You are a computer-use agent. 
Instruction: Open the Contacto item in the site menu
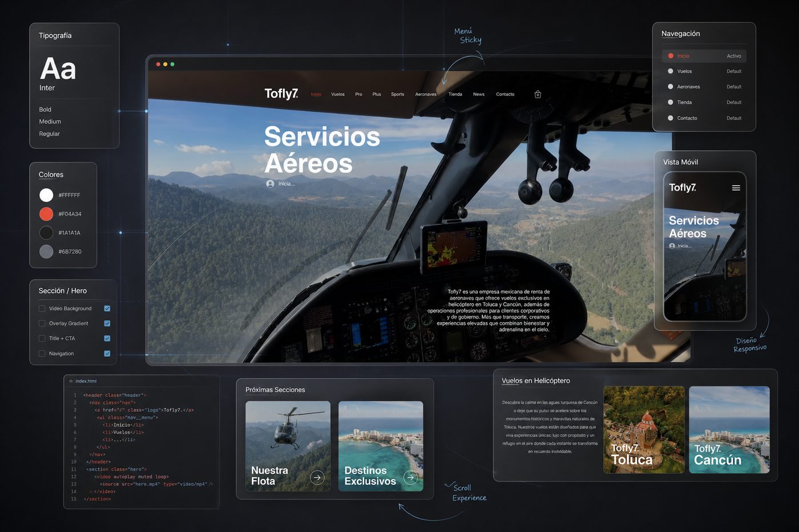click(505, 94)
